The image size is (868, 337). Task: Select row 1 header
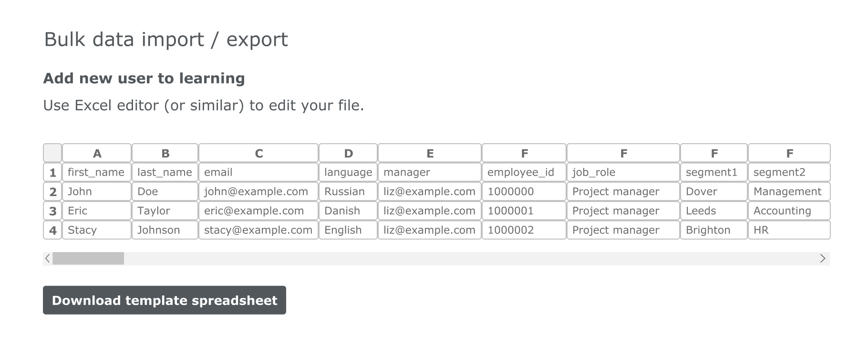52,172
